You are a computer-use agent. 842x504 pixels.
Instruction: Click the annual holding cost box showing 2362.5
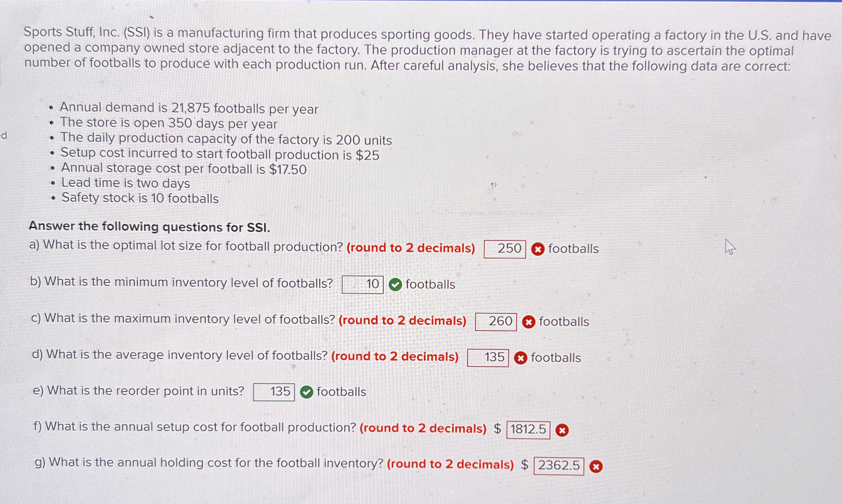558,466
